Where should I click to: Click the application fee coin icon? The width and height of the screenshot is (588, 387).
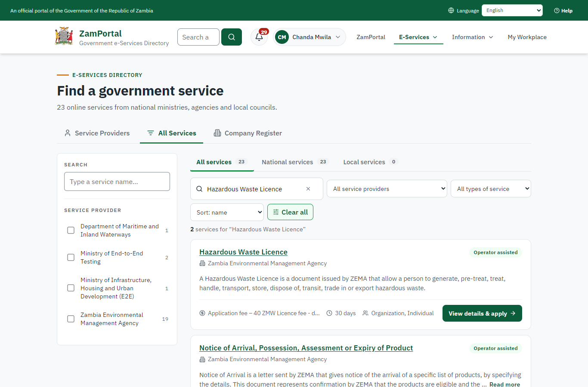202,313
